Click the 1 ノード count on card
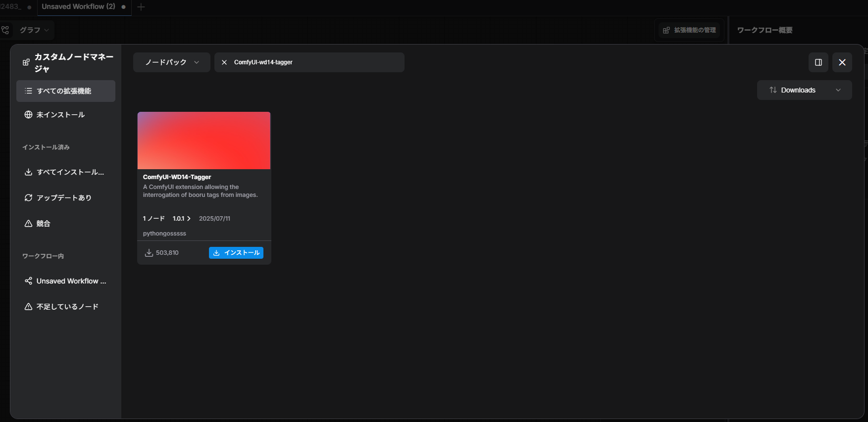Screen dimensions: 868x422 point(153,219)
